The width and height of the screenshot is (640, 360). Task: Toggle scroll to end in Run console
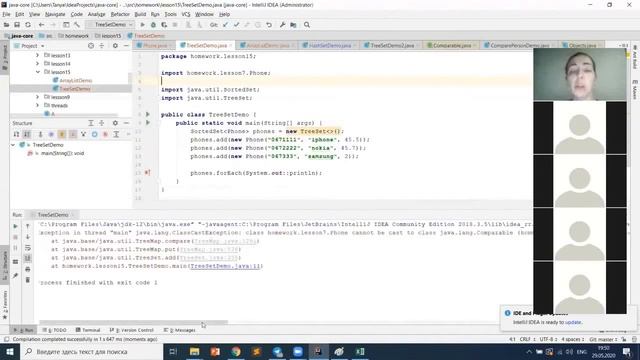point(28,258)
